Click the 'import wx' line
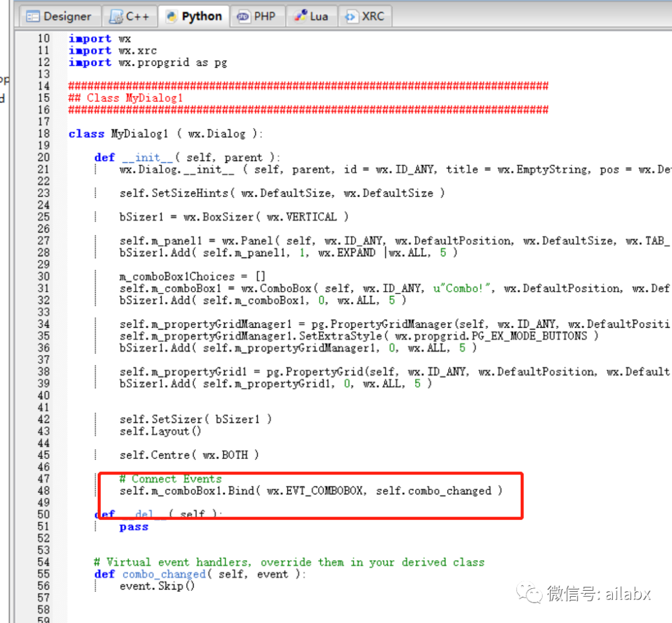 coord(100,39)
